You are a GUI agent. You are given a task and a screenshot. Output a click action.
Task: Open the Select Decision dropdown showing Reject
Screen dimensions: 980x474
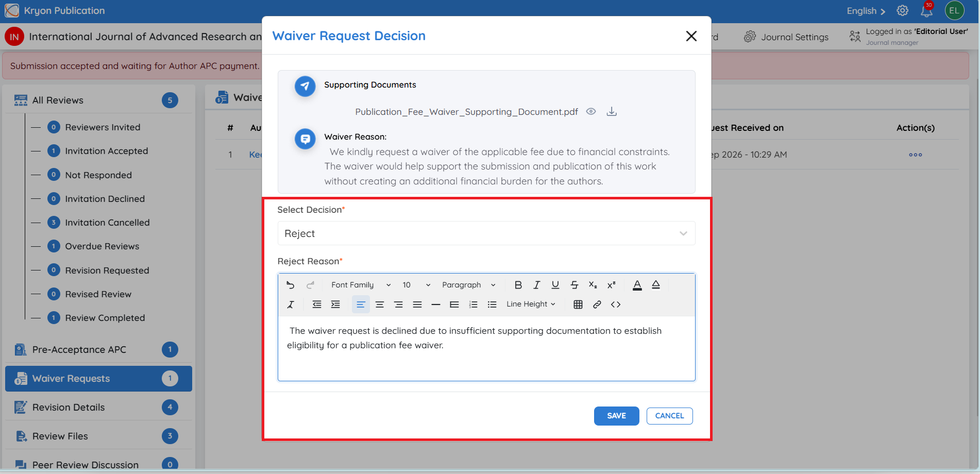(x=486, y=233)
